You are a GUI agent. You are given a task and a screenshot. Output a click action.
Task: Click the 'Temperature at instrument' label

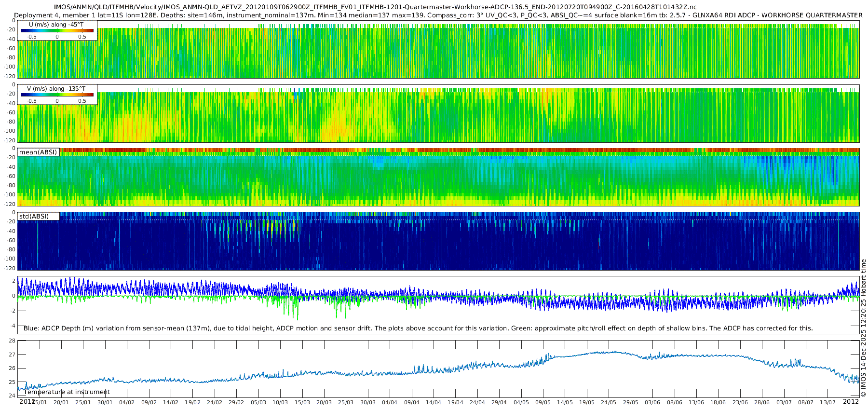coord(67,392)
